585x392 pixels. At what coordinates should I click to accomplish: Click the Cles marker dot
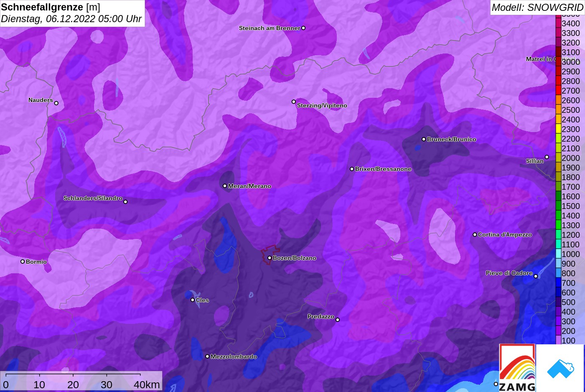point(193,300)
